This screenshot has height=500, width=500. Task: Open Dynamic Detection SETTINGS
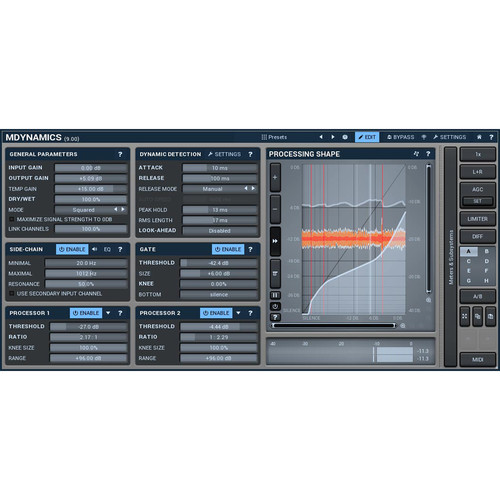coord(224,154)
